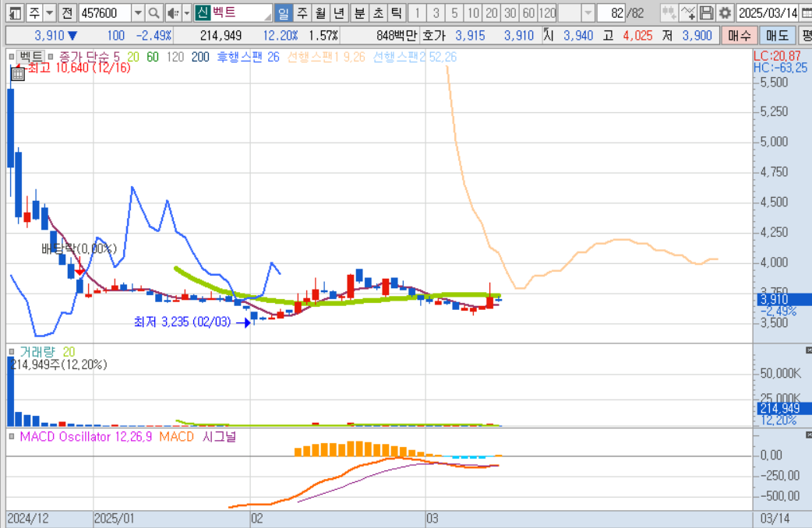
Task: Click the 매수 buy button
Action: click(739, 36)
